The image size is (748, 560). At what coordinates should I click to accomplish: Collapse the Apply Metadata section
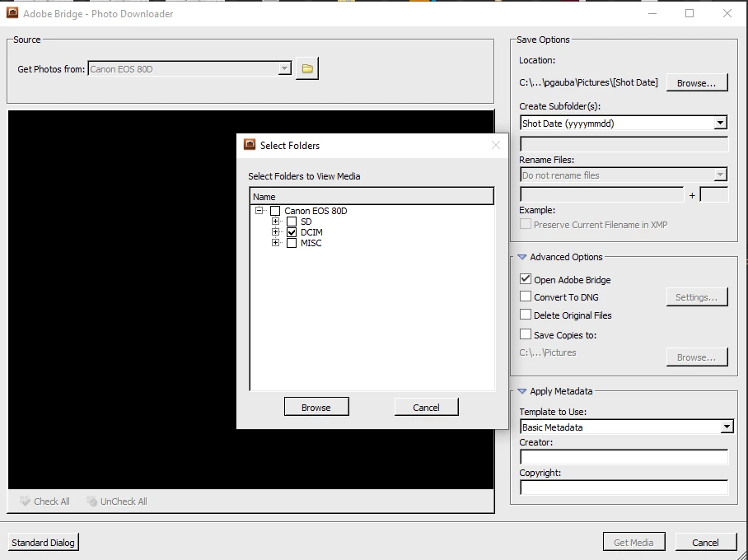(522, 391)
